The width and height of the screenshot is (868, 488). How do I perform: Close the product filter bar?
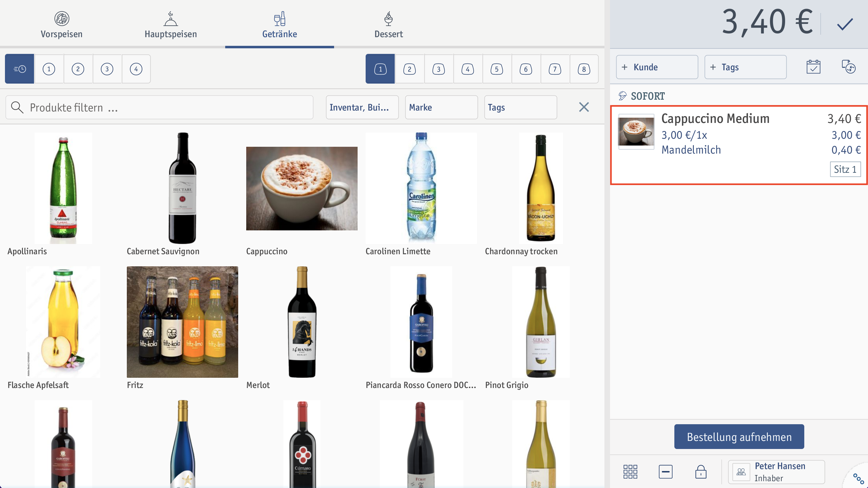click(584, 107)
